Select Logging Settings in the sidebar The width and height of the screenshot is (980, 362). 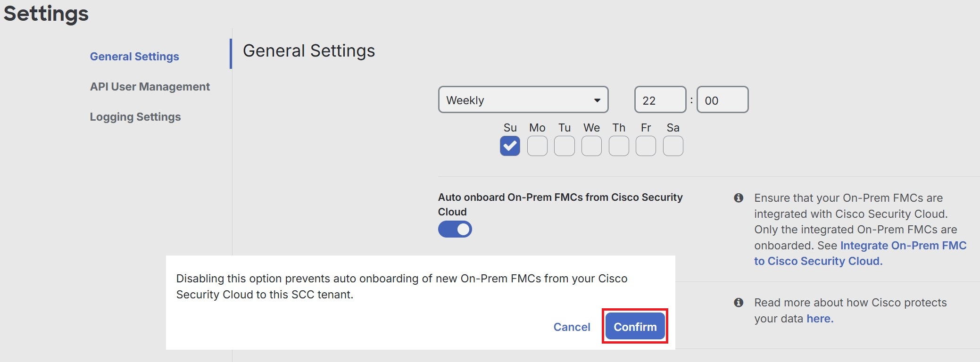coord(135,116)
